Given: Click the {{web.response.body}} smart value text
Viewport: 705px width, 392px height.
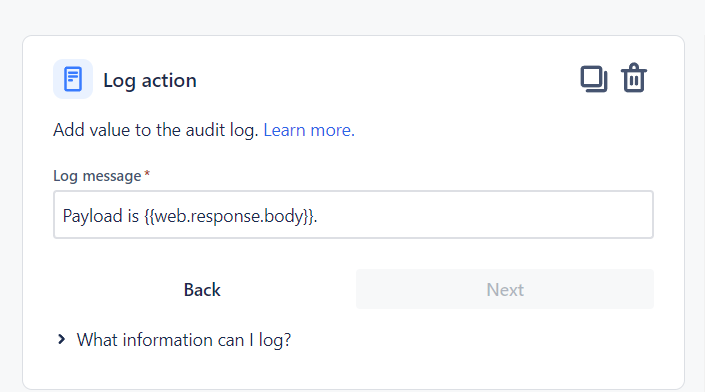Looking at the screenshot, I should pyautogui.click(x=229, y=216).
